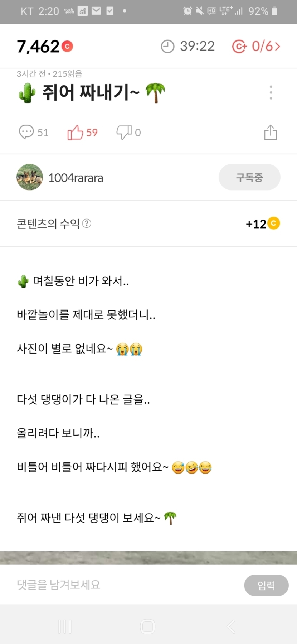Toggle the 구독중 subscription button
The width and height of the screenshot is (297, 644).
[x=249, y=177]
